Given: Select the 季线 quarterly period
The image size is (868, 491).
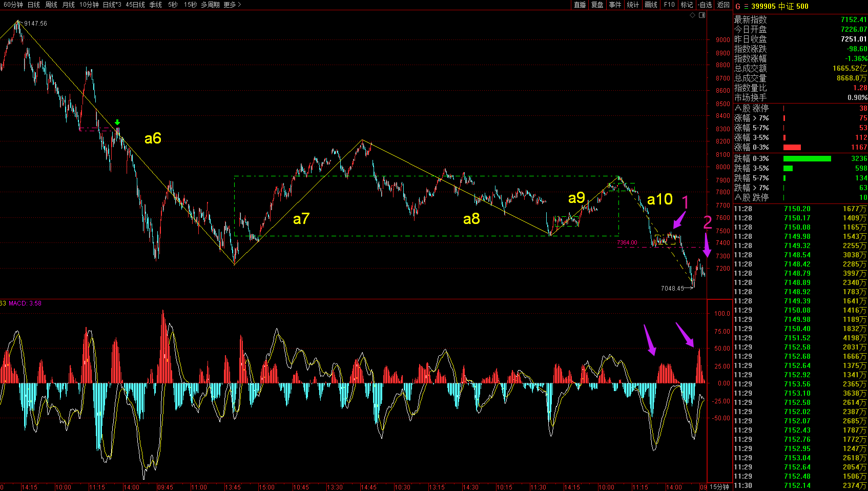Looking at the screenshot, I should 156,5.
